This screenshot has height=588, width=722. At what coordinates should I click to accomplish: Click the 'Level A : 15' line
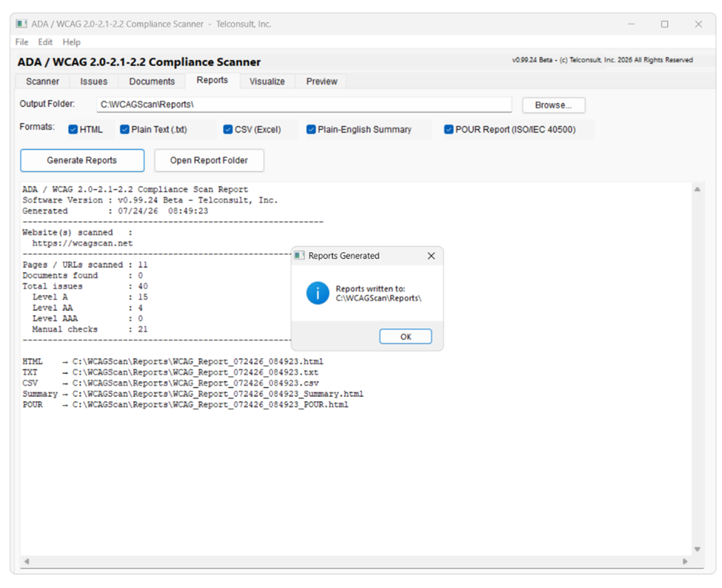click(x=90, y=297)
